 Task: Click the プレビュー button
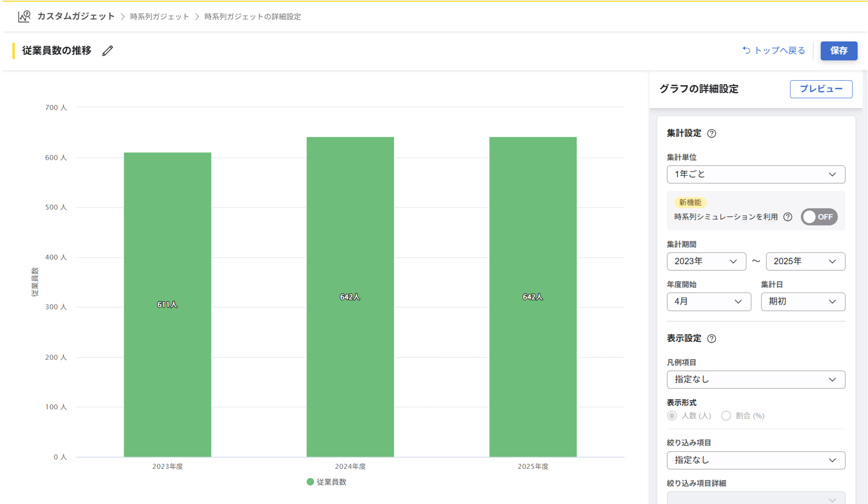(820, 89)
